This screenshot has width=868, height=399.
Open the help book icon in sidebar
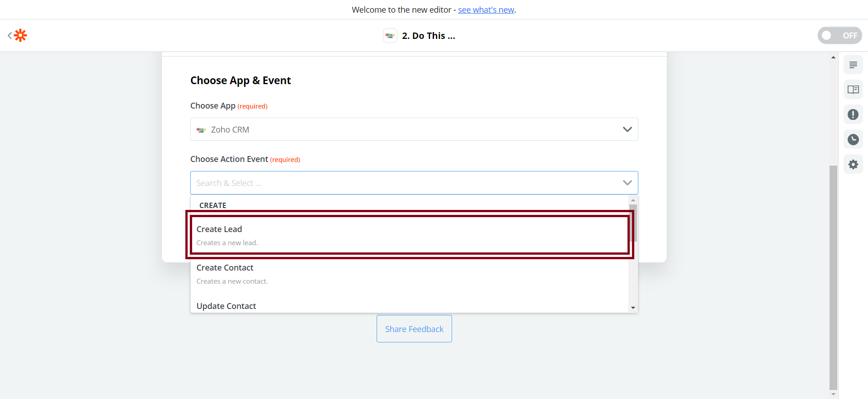(x=853, y=90)
